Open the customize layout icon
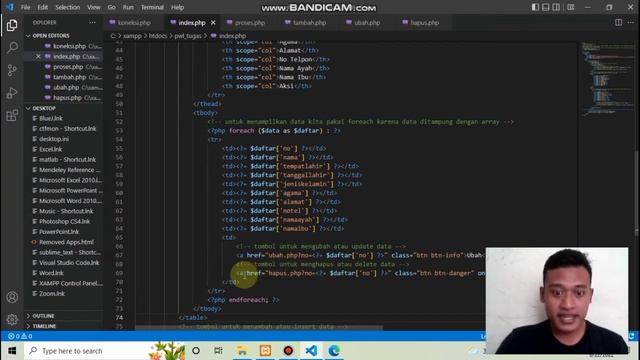Image resolution: width=640 pixels, height=360 pixels. click(x=571, y=7)
